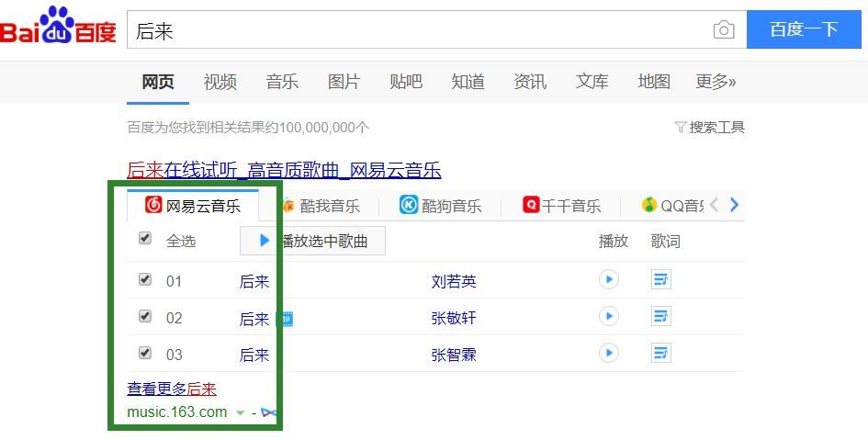Switch to 视频 tab

(x=220, y=82)
